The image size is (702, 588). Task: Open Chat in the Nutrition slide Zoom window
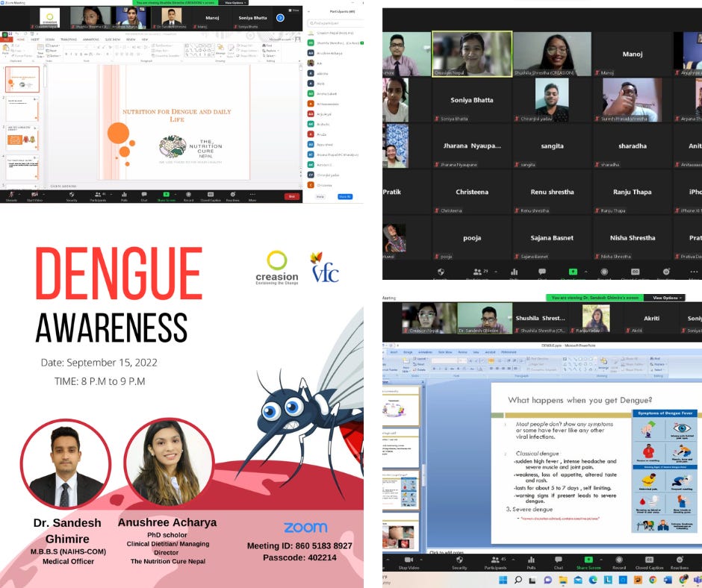(143, 196)
